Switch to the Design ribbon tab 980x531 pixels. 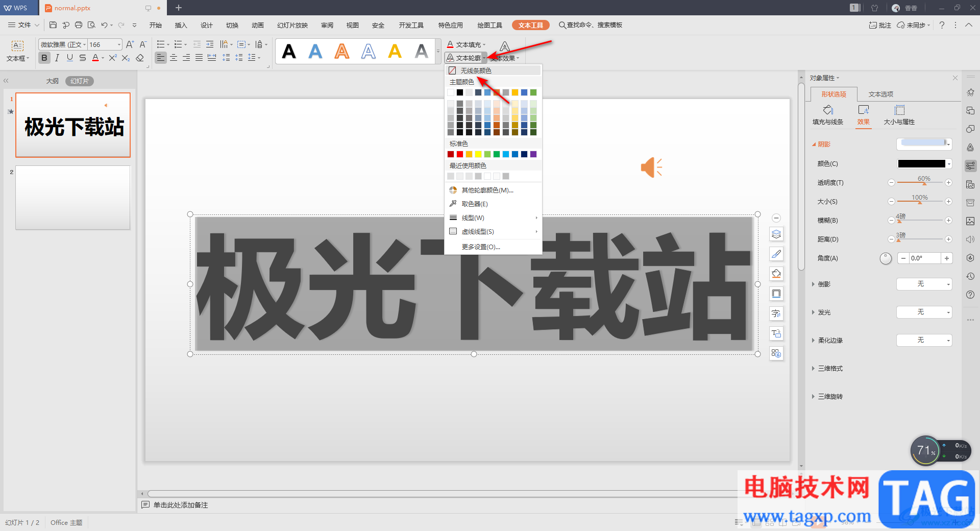(206, 25)
